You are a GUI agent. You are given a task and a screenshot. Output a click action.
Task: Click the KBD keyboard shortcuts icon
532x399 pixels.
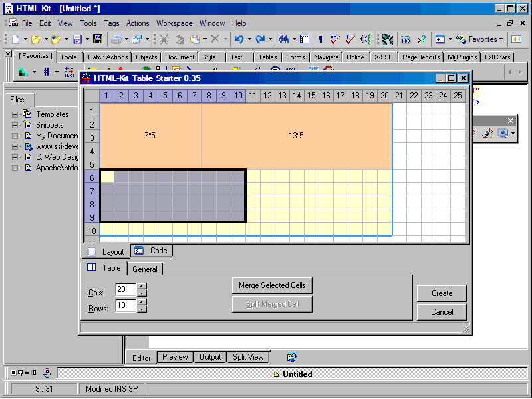click(x=406, y=39)
